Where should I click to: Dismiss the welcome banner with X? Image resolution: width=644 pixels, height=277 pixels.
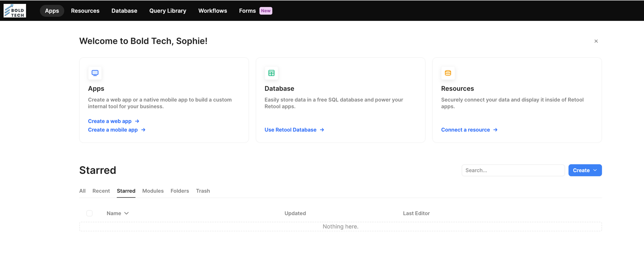point(596,41)
